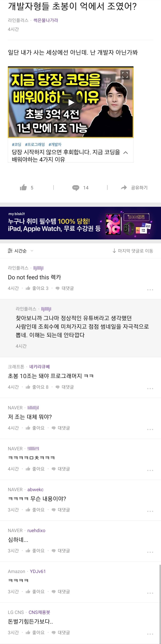161x644 pixels.
Task: Reply to the '저 조는 대체 뭐야?' comment
Action: pyautogui.click(x=61, y=428)
